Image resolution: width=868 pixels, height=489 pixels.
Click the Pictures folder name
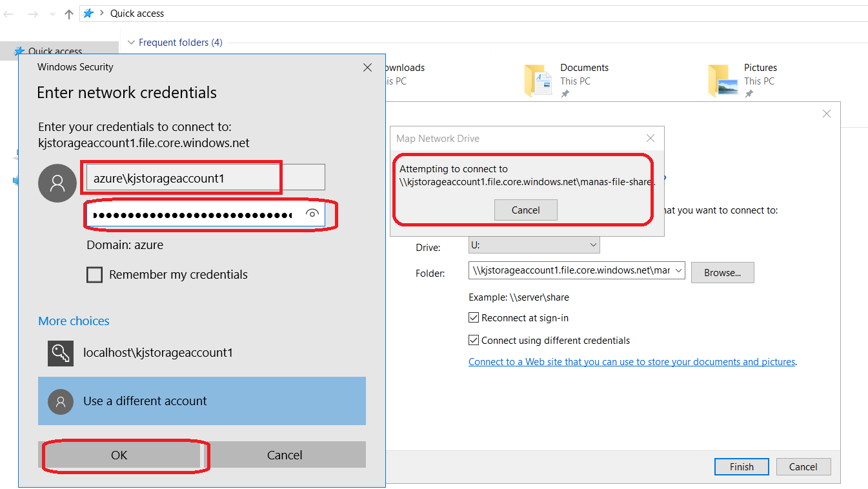pyautogui.click(x=760, y=68)
